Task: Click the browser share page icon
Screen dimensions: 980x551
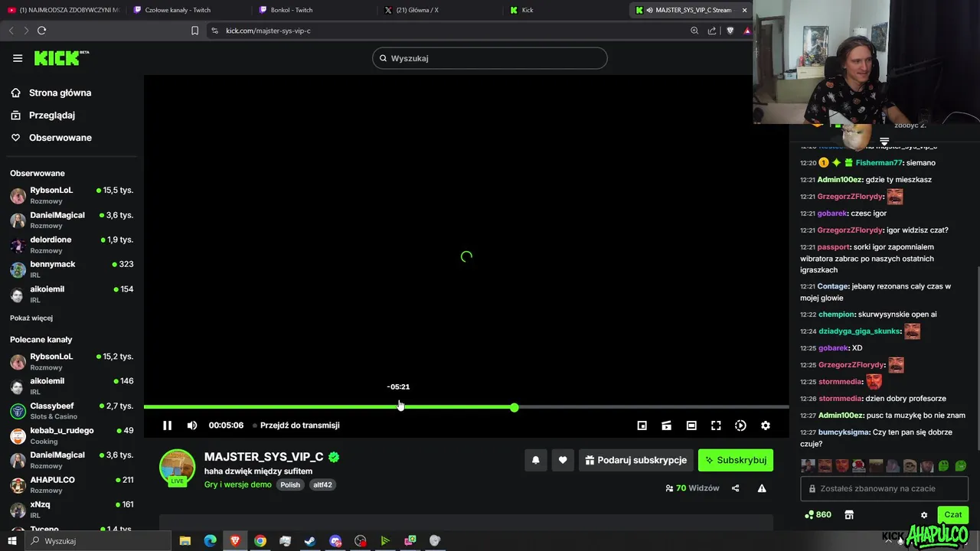Action: (x=712, y=31)
